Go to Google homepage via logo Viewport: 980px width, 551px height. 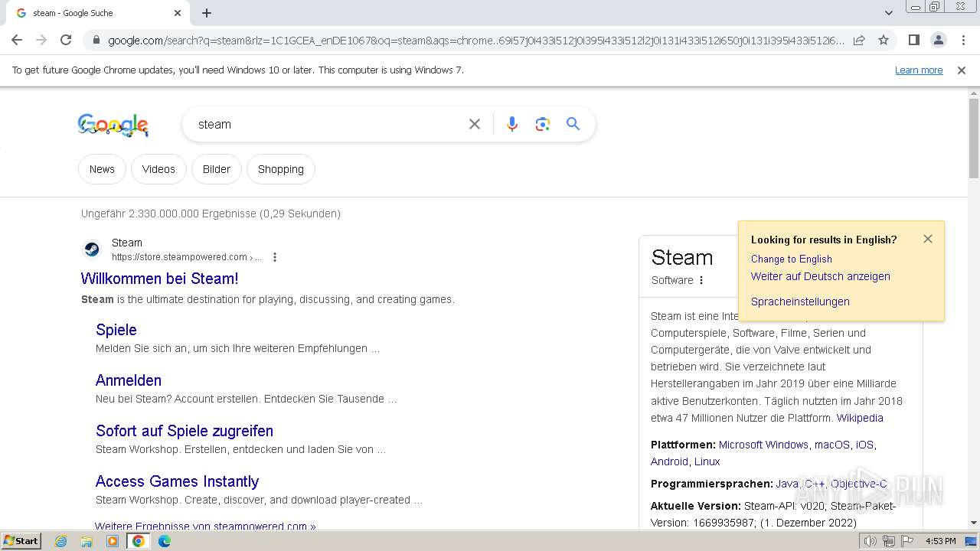click(x=113, y=125)
